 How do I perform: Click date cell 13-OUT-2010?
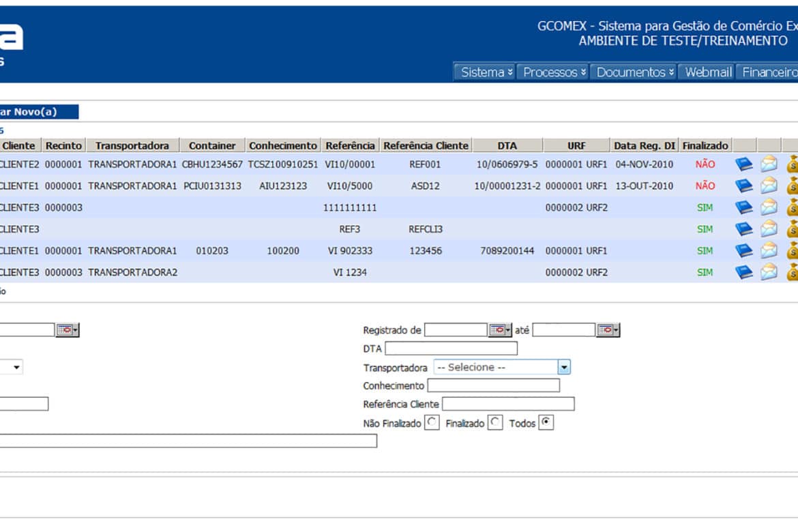[x=645, y=186]
